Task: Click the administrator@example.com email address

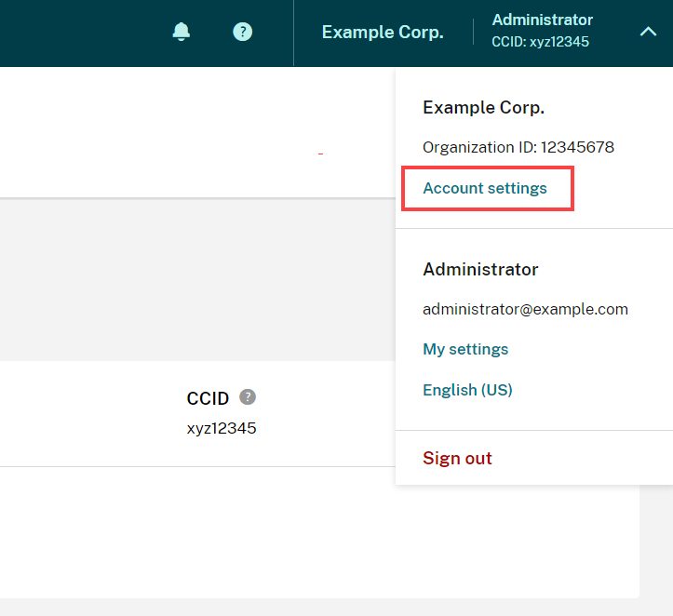Action: pos(525,310)
